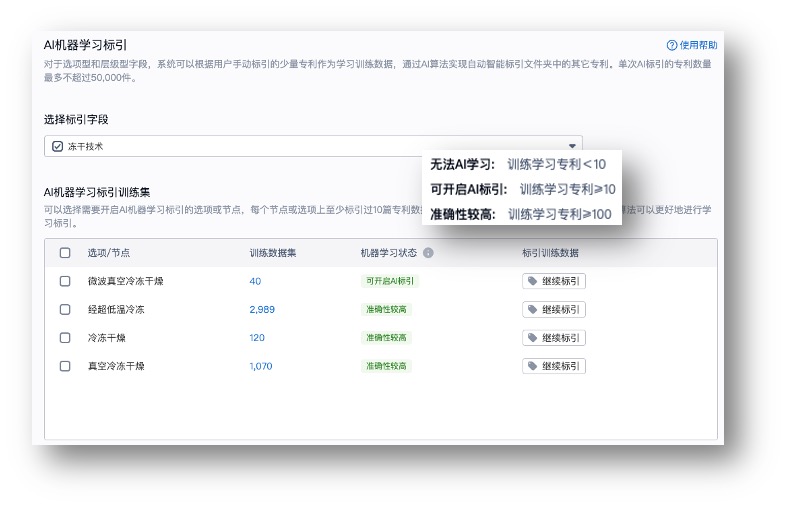
Task: Toggle the 冻干技术 checkbox in field selector
Action: coord(57,146)
